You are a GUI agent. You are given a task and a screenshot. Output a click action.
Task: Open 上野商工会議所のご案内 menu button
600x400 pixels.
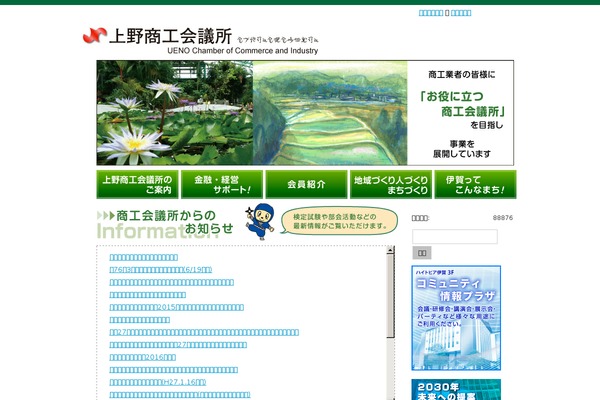point(137,184)
